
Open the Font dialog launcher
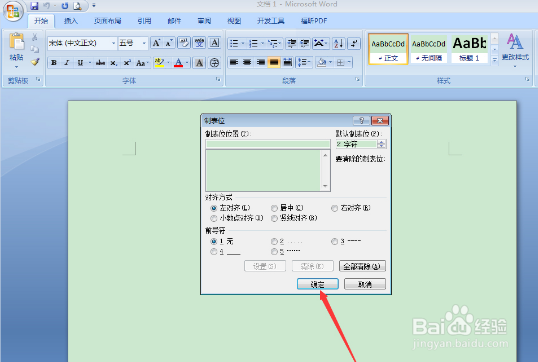(x=218, y=80)
